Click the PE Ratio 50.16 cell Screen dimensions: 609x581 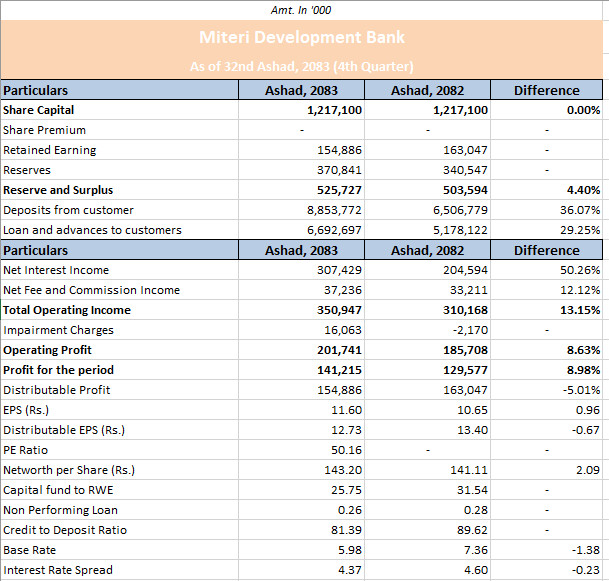pyautogui.click(x=301, y=450)
